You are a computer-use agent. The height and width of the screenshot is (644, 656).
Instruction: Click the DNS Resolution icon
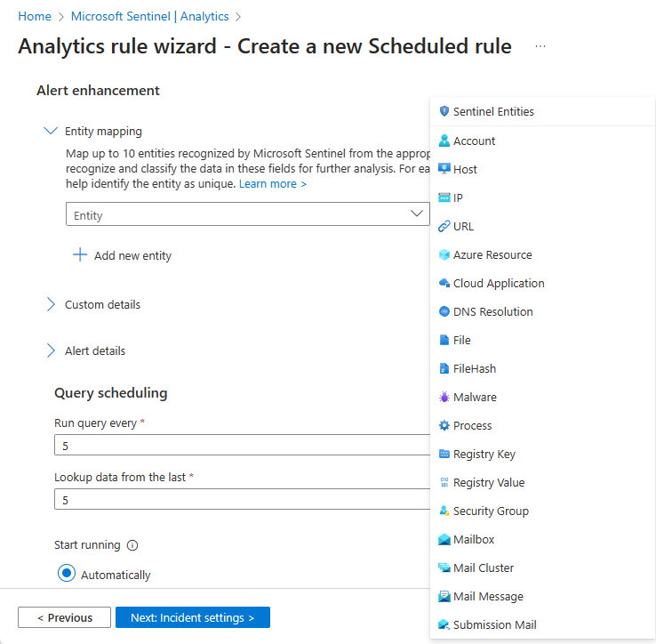point(444,311)
